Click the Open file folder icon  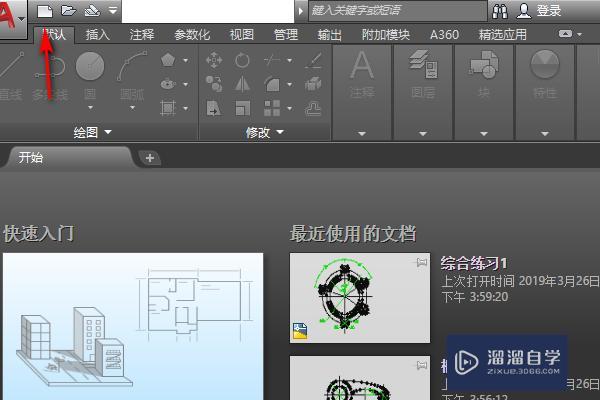(68, 10)
